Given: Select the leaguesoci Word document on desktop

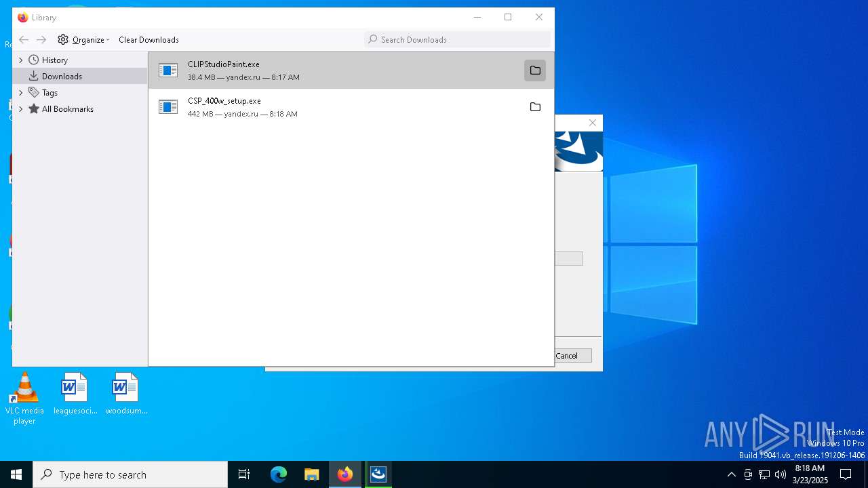Looking at the screenshot, I should 75,394.
